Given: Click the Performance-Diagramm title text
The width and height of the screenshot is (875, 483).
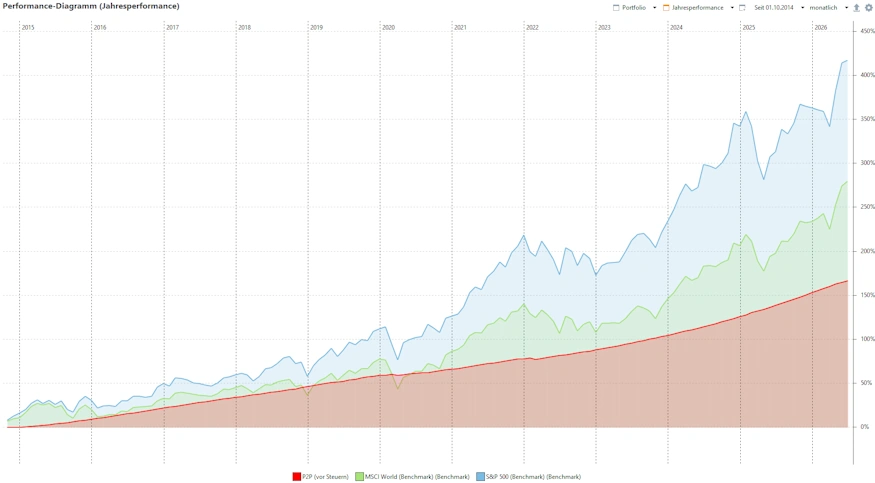Looking at the screenshot, I should [91, 6].
